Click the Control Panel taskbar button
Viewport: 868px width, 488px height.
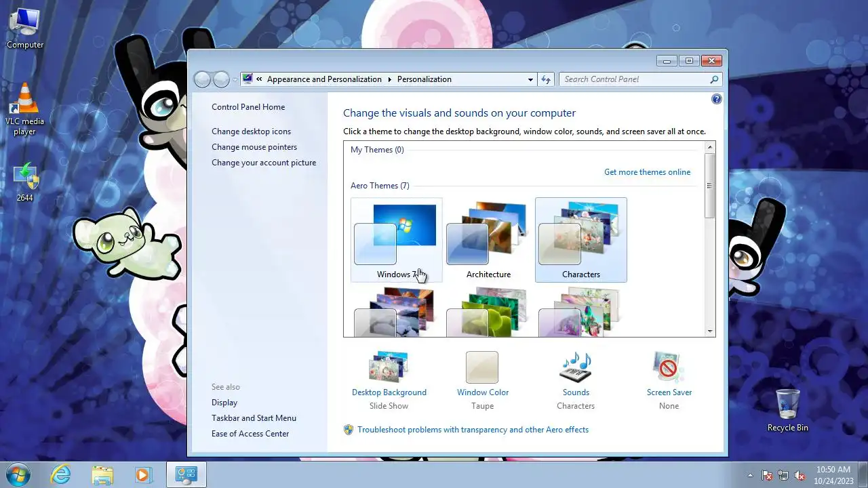pos(186,474)
